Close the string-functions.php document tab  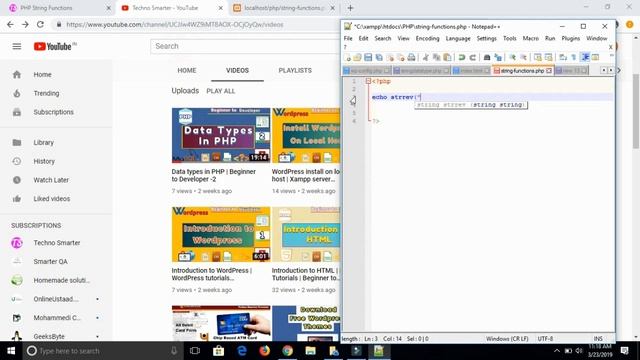(x=549, y=71)
